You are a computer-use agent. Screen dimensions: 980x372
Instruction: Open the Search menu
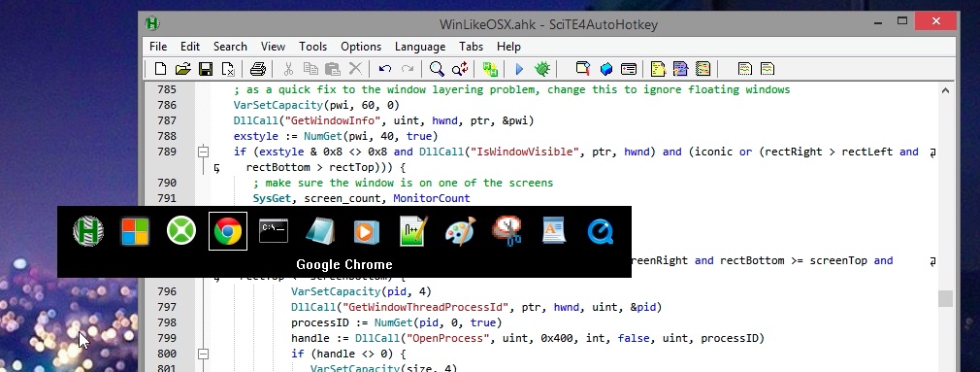coord(230,47)
